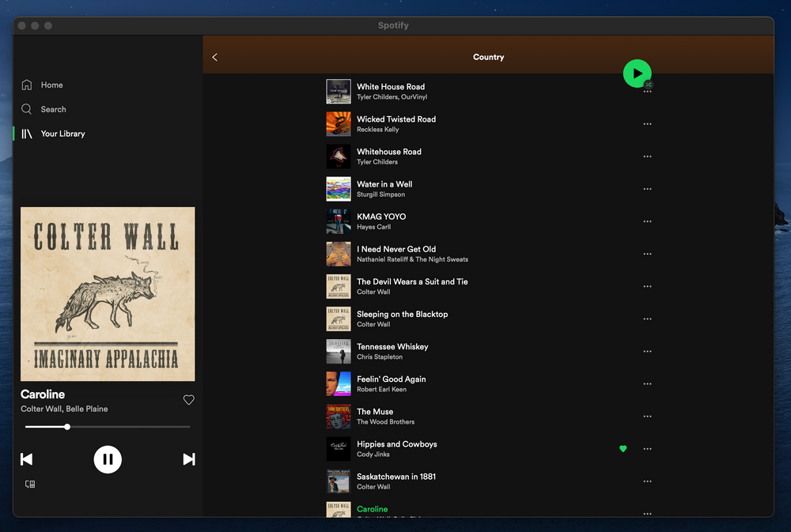The height and width of the screenshot is (532, 791).
Task: Open artist Hayes Carll
Action: click(374, 227)
